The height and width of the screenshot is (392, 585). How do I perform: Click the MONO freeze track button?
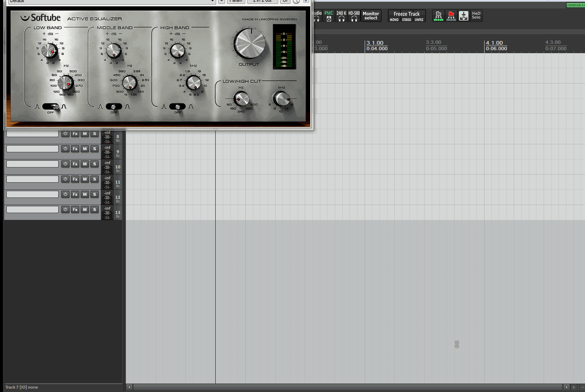394,20
